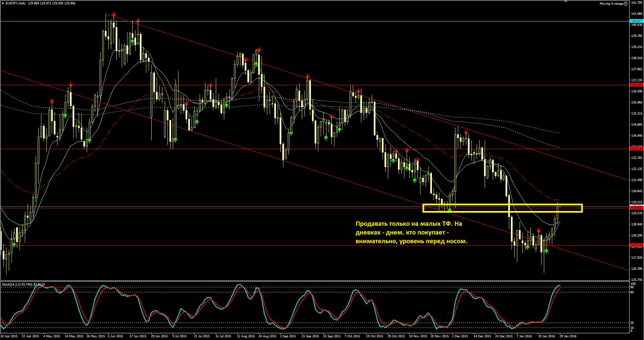Click the red sell arrow above the 19 Jan 2016 candles
This screenshot has width=644, height=340.
pos(538,230)
